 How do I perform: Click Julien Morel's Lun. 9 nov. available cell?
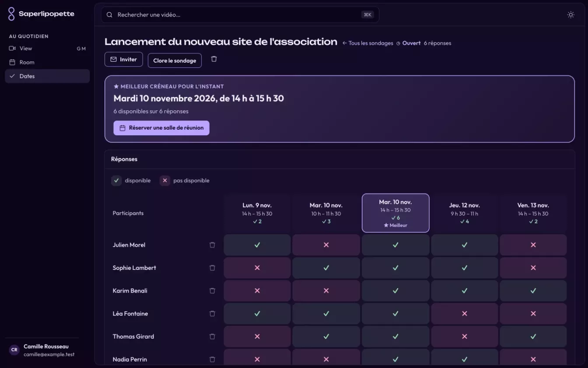click(x=257, y=245)
